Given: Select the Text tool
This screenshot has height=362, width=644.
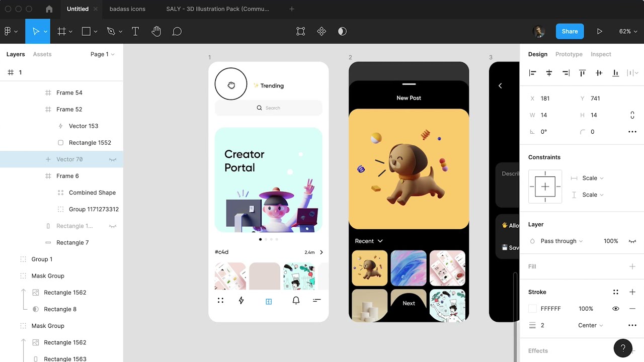Looking at the screenshot, I should [x=135, y=31].
